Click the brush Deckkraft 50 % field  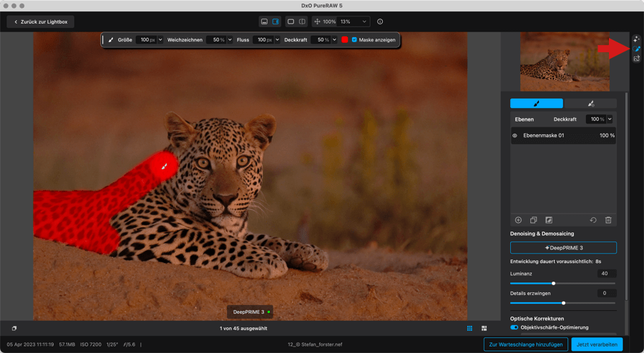pyautogui.click(x=321, y=40)
